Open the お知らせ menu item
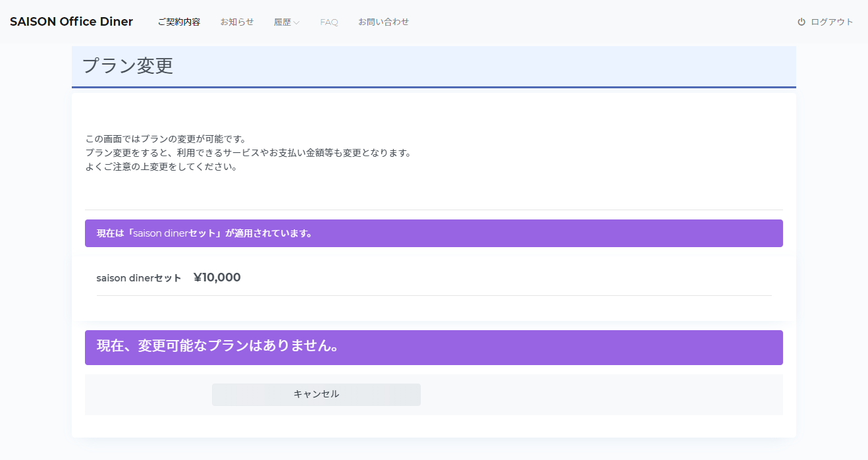 237,22
